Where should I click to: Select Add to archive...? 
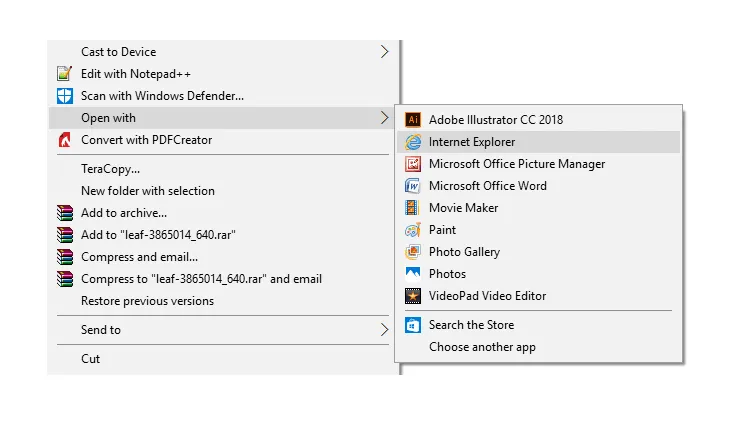(223, 213)
